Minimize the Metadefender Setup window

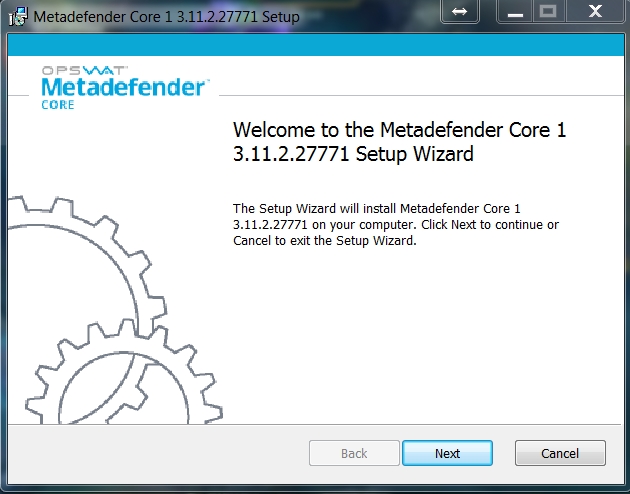click(x=515, y=11)
